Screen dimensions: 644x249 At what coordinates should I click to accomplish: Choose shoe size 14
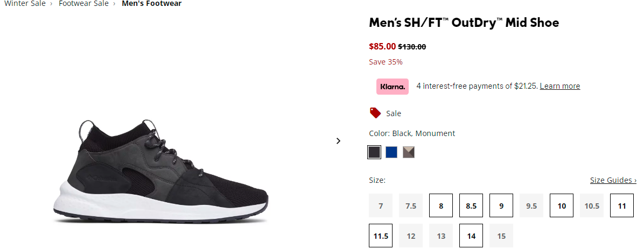click(471, 236)
